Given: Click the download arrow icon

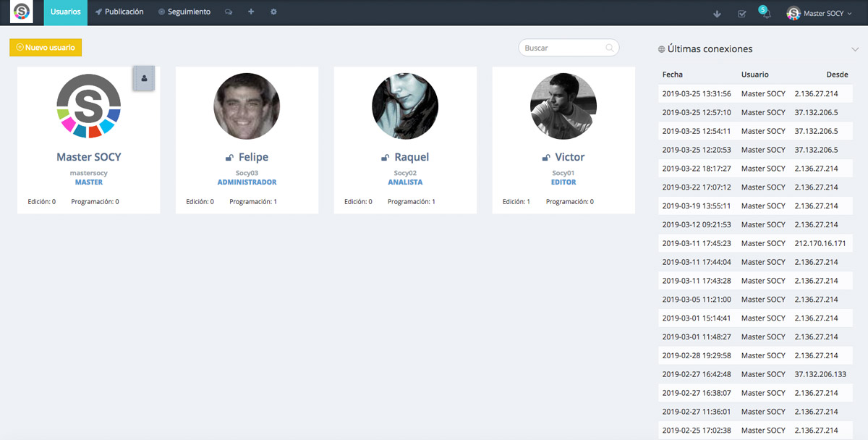Looking at the screenshot, I should tap(718, 14).
